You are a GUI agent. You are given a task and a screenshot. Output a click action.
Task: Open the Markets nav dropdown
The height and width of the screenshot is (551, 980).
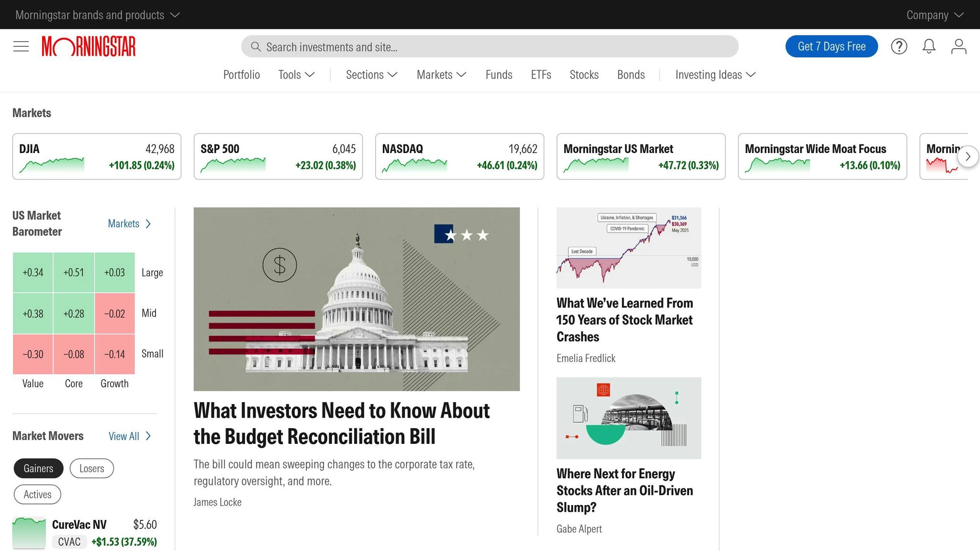click(x=442, y=75)
